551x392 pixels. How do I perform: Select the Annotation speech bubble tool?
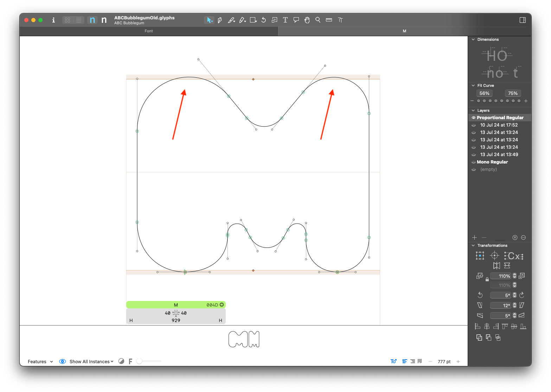[x=296, y=20]
